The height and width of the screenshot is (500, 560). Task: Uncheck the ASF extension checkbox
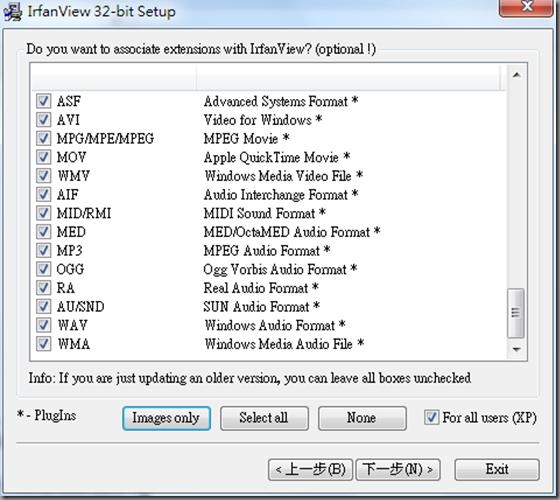[43, 101]
